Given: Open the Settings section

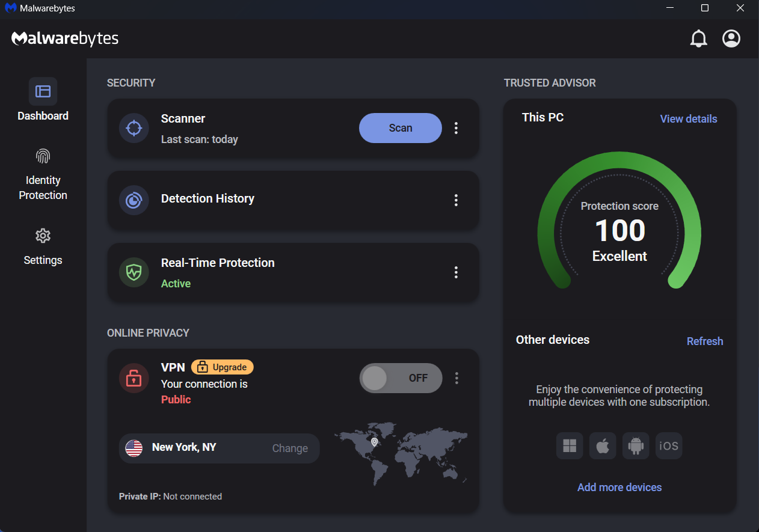Looking at the screenshot, I should tap(43, 246).
